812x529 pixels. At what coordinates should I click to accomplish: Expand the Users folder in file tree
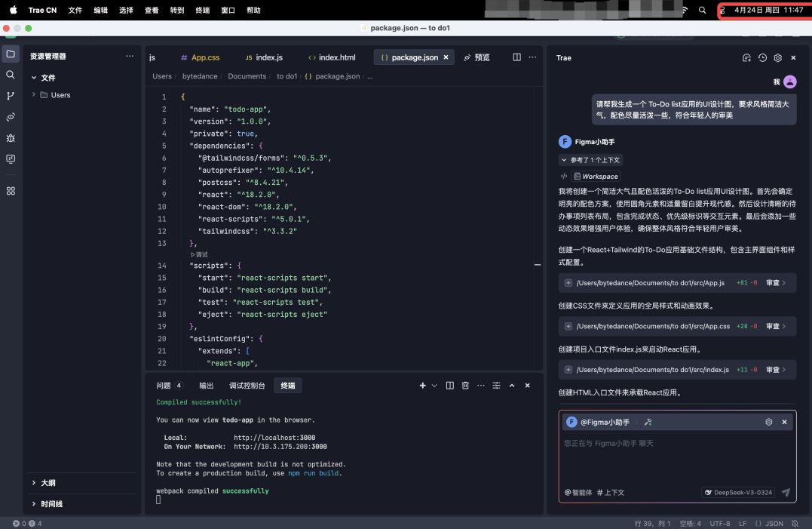pyautogui.click(x=34, y=95)
